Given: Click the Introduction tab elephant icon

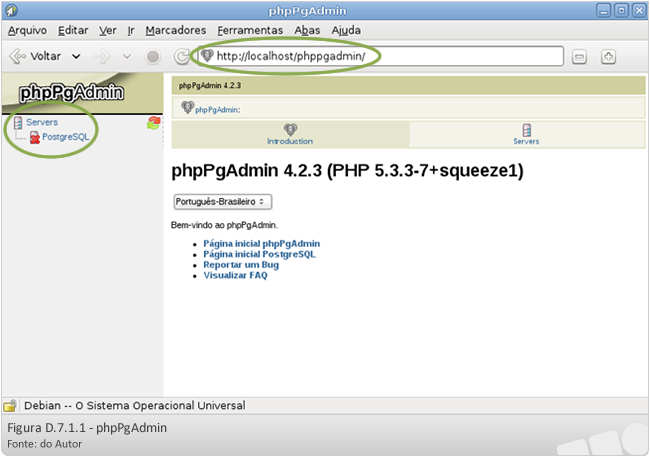Looking at the screenshot, I should click(x=290, y=129).
